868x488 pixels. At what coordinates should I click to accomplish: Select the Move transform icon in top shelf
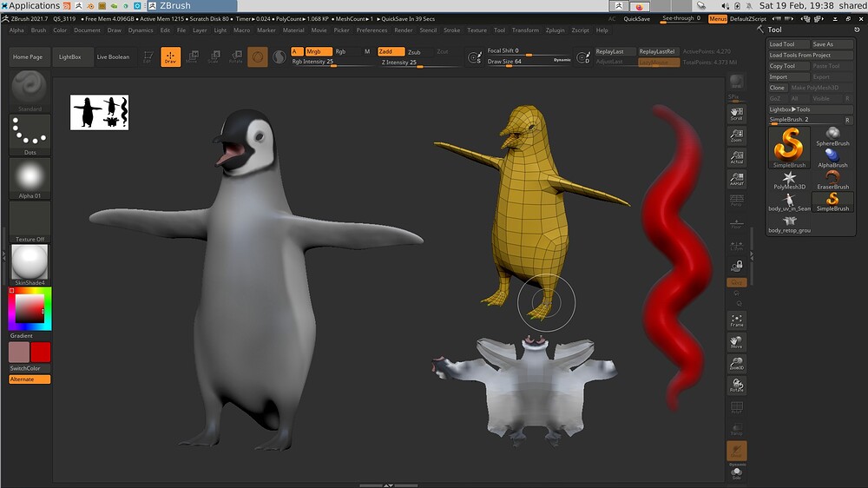tap(192, 56)
